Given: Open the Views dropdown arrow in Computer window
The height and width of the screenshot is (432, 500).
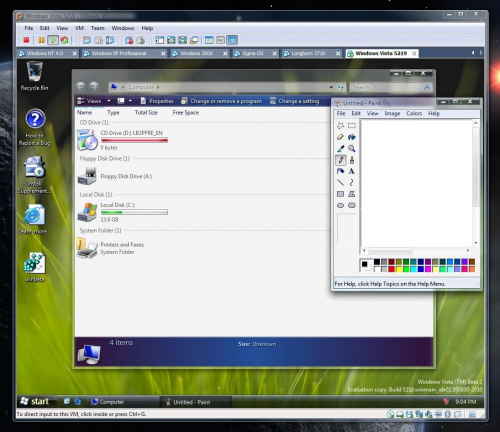Looking at the screenshot, I should (109, 101).
